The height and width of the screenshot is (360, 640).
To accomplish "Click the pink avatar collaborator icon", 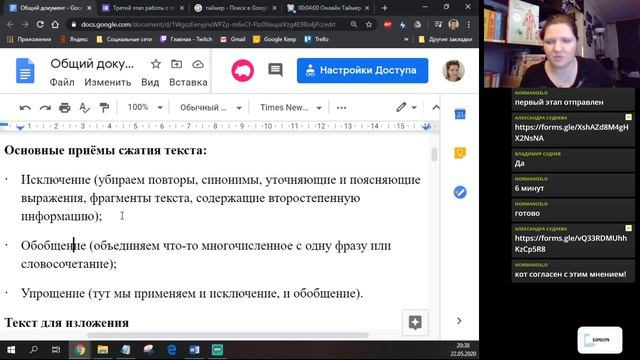I will tap(243, 70).
